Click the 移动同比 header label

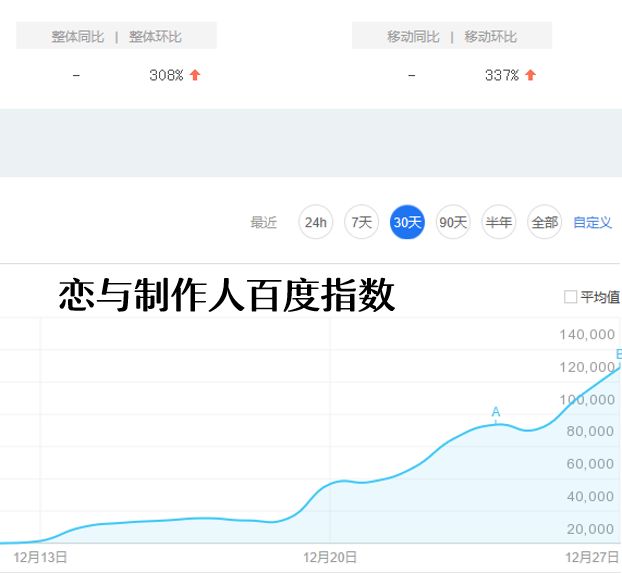coord(413,37)
